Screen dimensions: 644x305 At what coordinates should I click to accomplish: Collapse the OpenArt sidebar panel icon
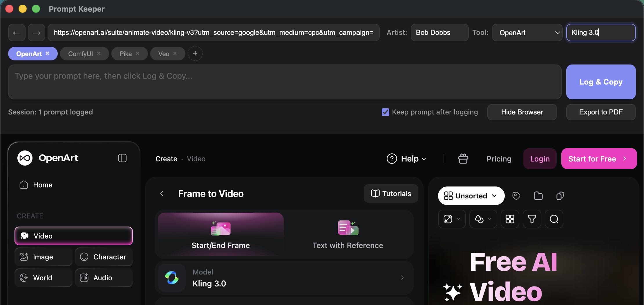point(122,158)
